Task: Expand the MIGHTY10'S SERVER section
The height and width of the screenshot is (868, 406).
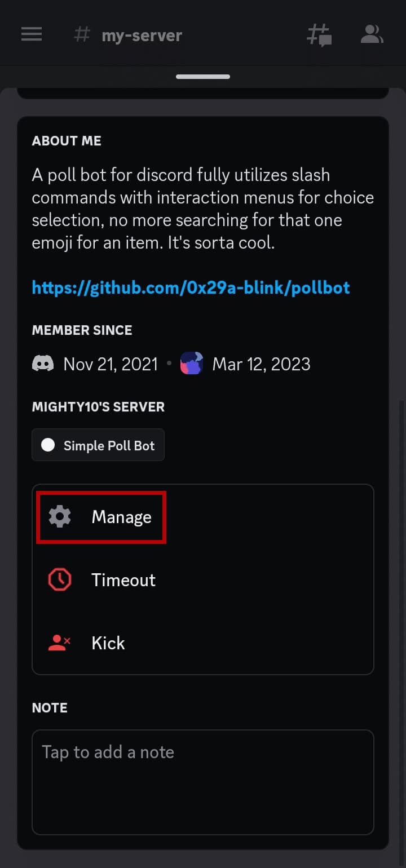Action: click(x=98, y=406)
